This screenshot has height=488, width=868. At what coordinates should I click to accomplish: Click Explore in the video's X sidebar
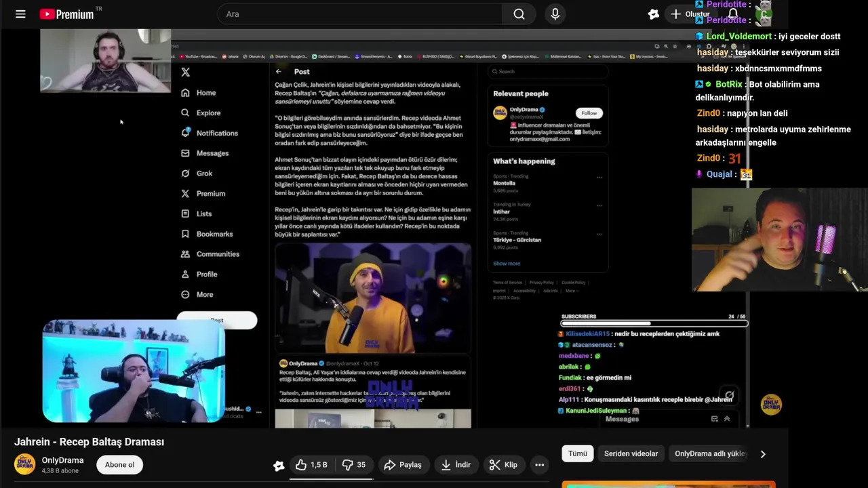click(x=201, y=113)
